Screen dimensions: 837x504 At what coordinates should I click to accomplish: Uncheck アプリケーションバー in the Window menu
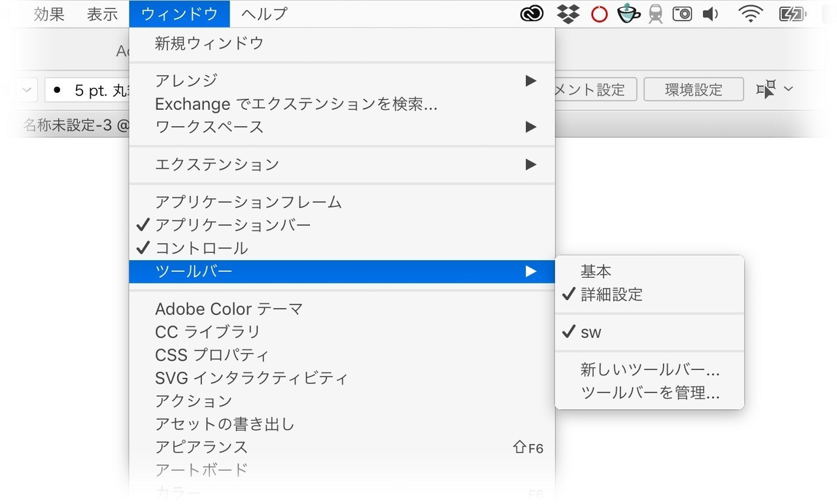(232, 225)
